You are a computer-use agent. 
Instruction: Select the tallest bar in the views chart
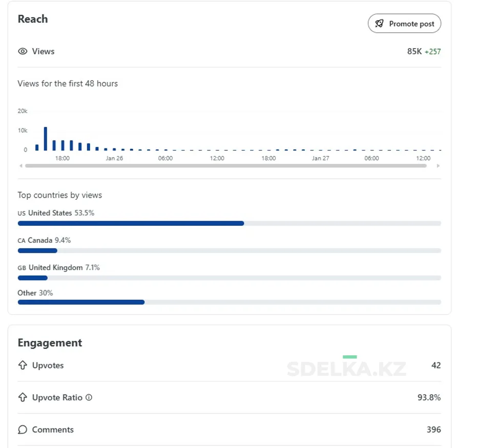click(46, 139)
